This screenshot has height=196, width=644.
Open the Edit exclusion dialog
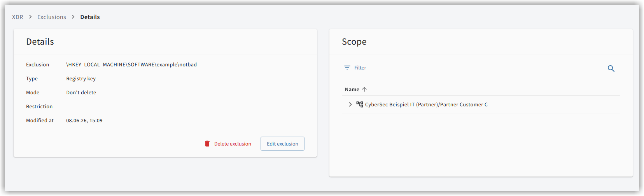[282, 144]
